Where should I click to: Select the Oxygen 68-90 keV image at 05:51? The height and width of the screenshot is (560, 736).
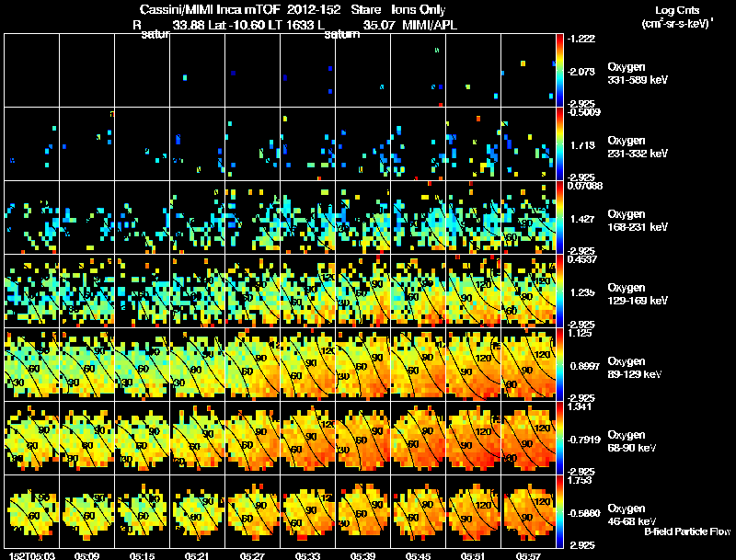[473, 438]
